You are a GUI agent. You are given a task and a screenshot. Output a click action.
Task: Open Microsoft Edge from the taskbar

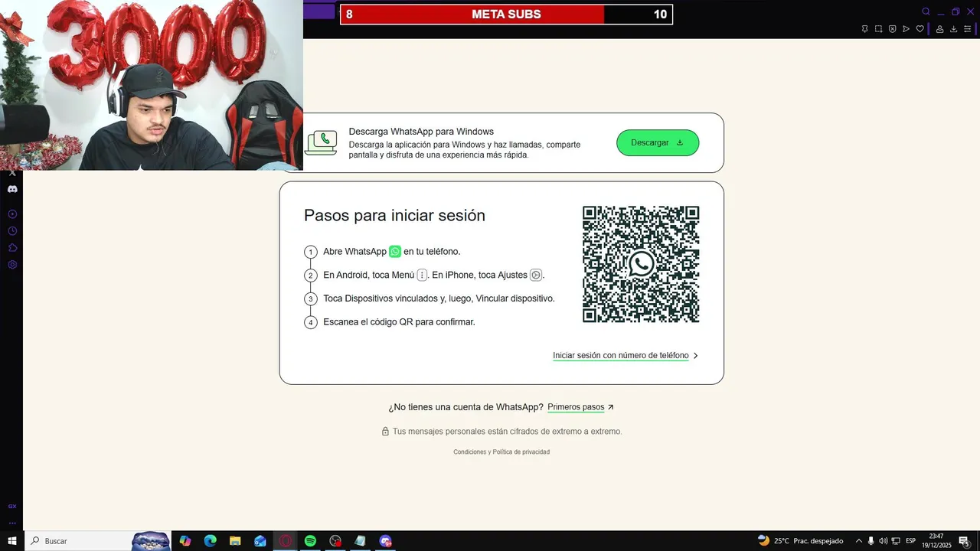tap(211, 541)
